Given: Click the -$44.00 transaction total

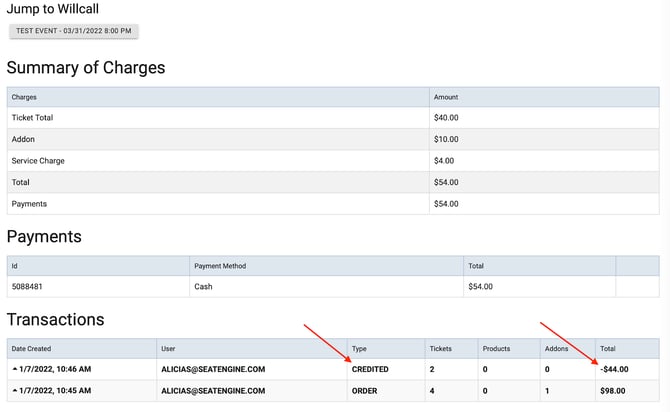Looking at the screenshot, I should point(614,370).
